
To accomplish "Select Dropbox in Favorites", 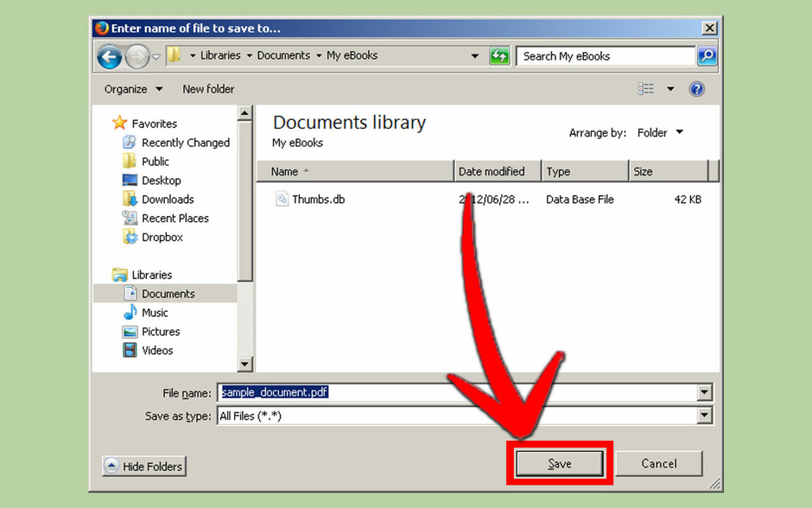I will pyautogui.click(x=162, y=237).
